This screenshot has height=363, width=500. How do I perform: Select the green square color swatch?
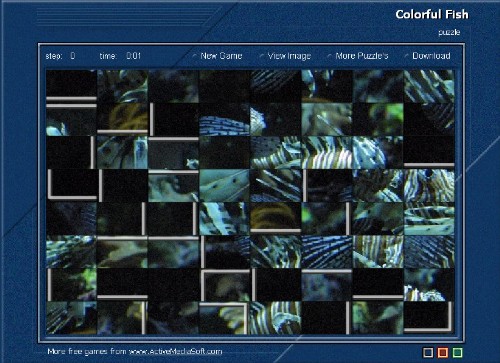coord(457,352)
